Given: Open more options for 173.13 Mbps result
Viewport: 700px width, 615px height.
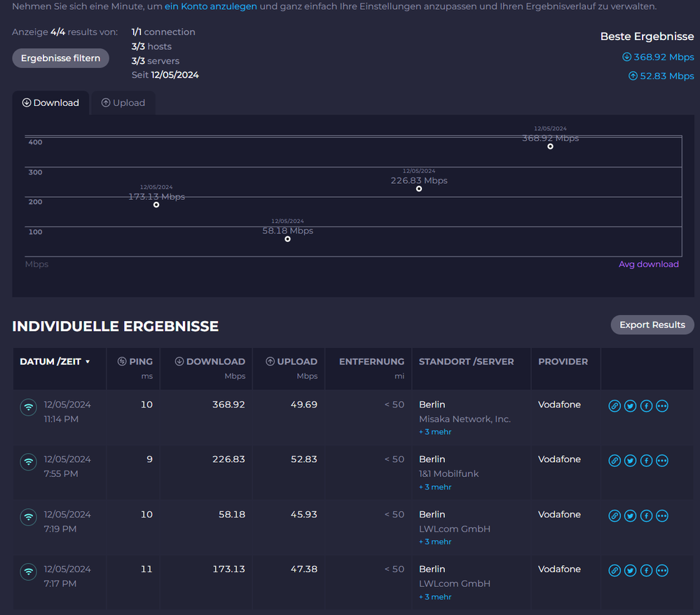Looking at the screenshot, I should coord(662,571).
